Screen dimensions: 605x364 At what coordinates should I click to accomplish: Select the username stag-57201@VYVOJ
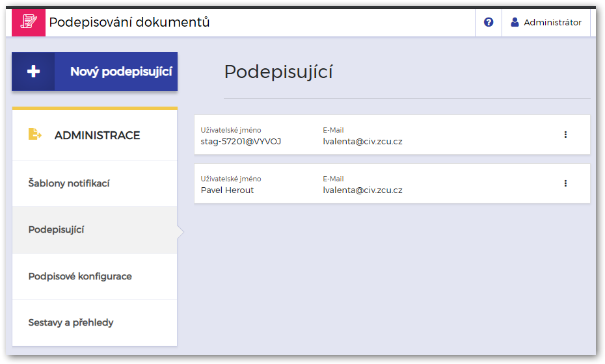point(241,141)
